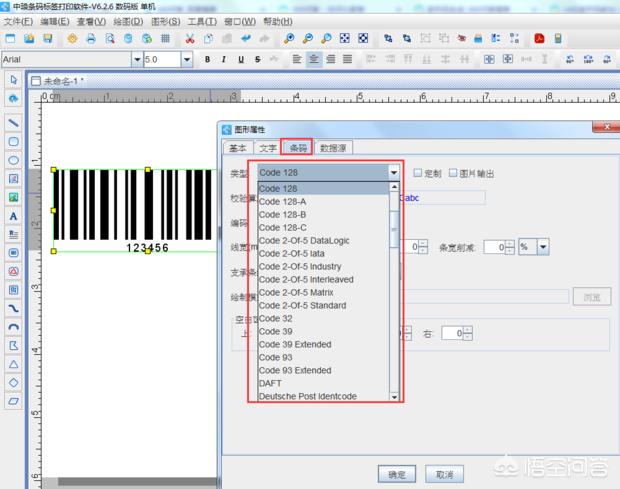
Task: Open print preview magnifier-page icon
Action: click(x=110, y=38)
